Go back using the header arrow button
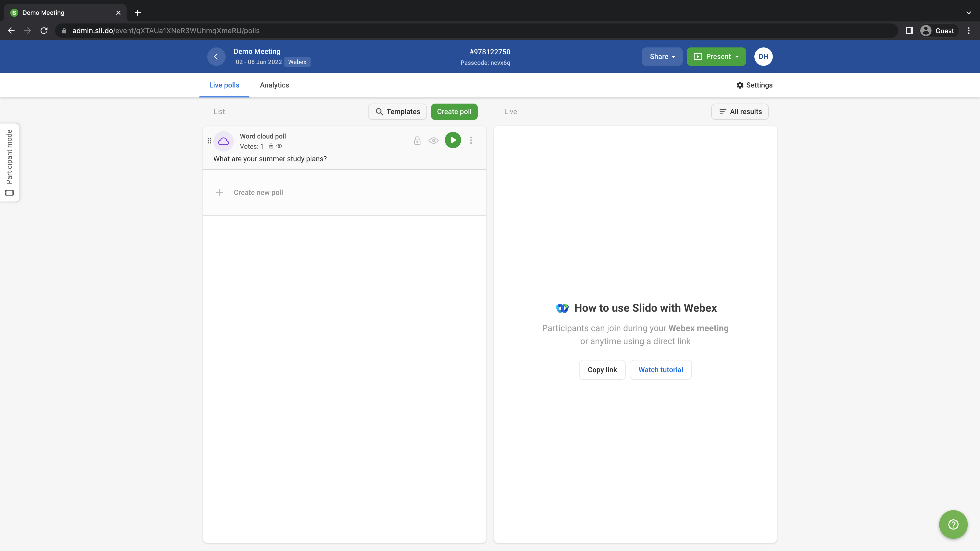The image size is (980, 551). tap(216, 57)
